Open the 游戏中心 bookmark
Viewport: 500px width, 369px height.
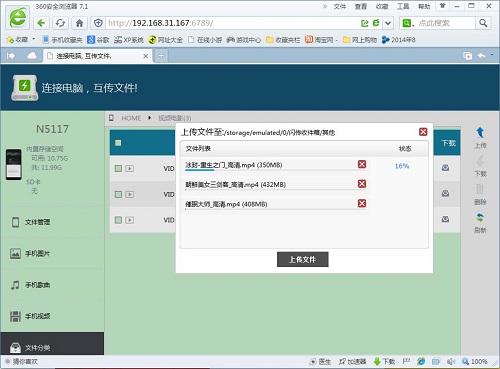tap(244, 40)
